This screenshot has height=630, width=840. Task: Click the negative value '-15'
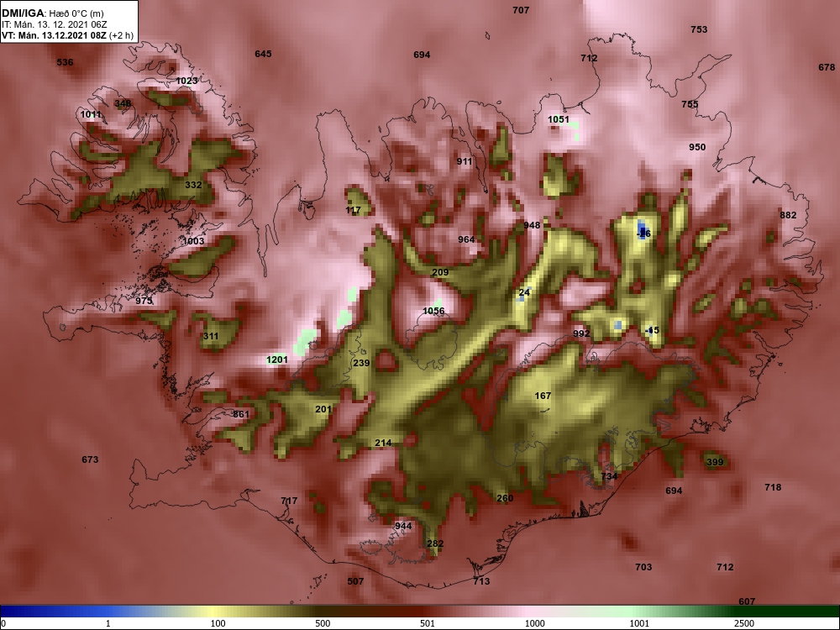652,330
